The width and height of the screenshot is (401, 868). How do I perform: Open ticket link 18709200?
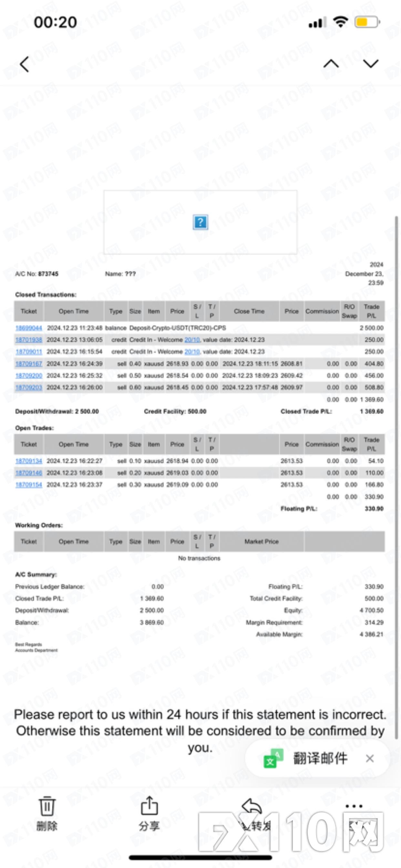(29, 375)
